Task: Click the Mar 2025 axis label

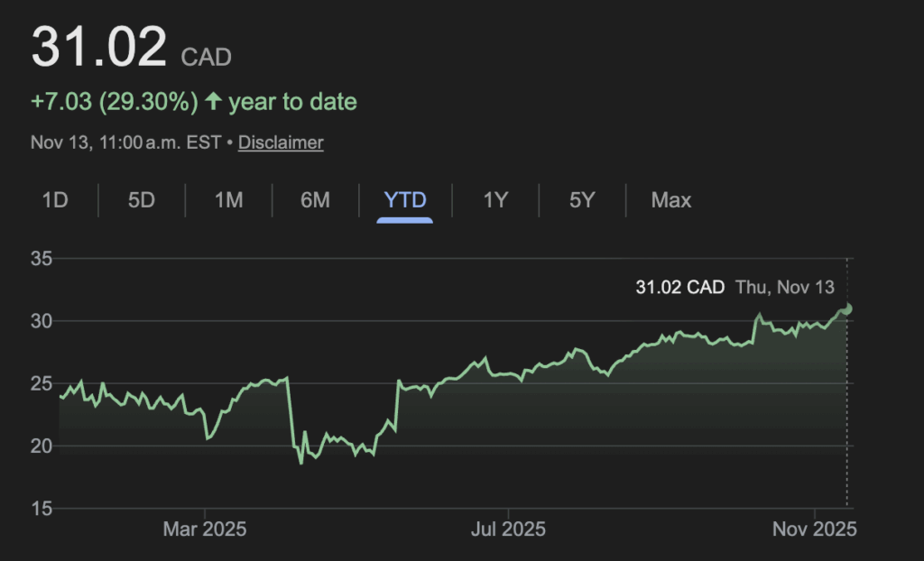Action: 205,529
